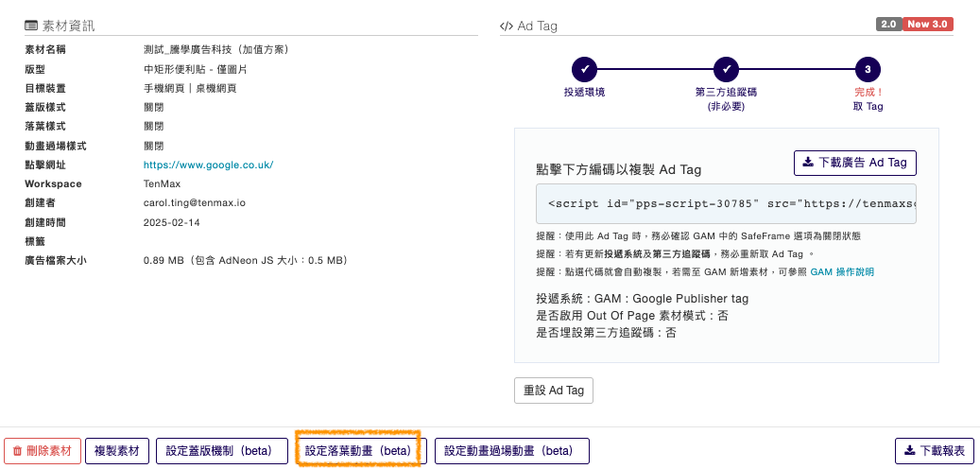Click the list icon beside 素材資訊 heading
The width and height of the screenshot is (980, 469).
click(30, 26)
